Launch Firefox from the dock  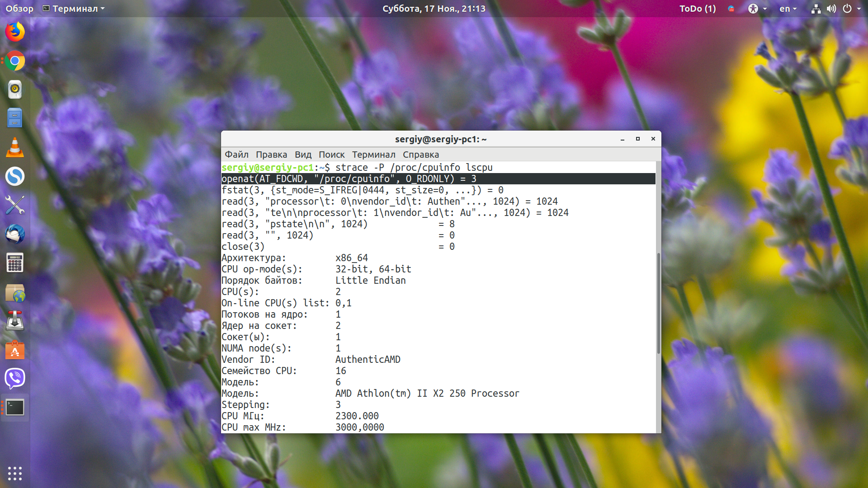tap(15, 32)
